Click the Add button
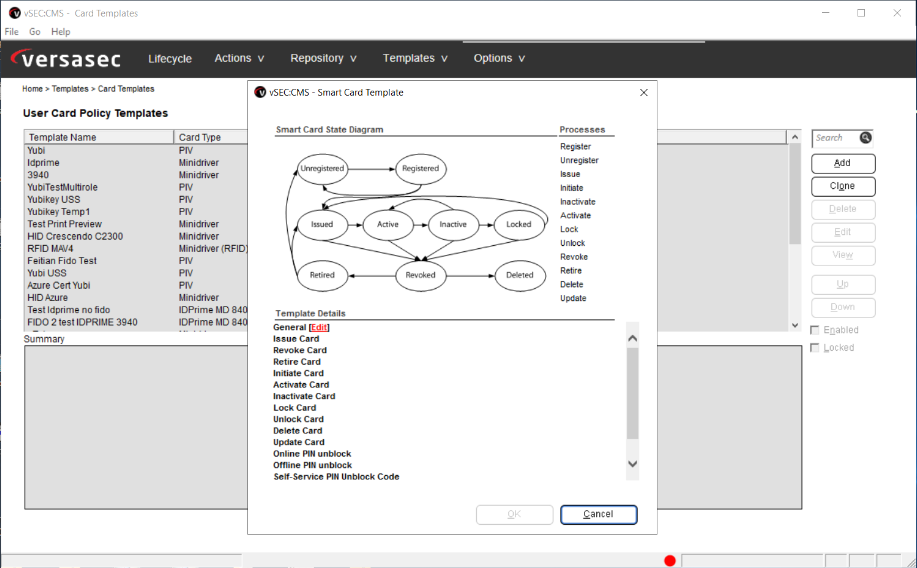The width and height of the screenshot is (917, 568). 843,163
